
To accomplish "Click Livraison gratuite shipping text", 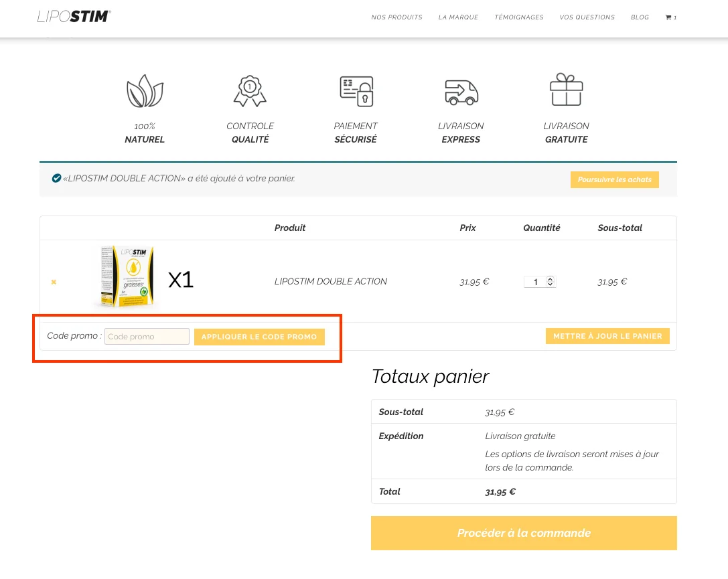I will [520, 436].
